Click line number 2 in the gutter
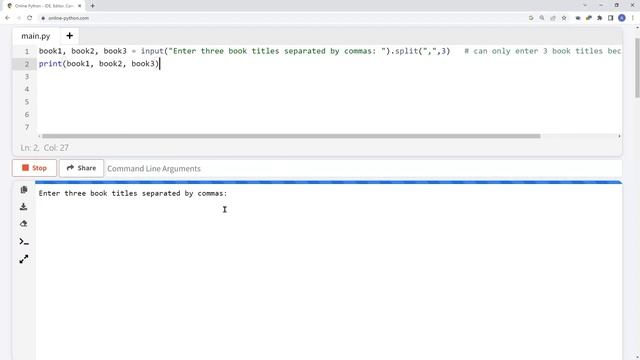Image resolution: width=640 pixels, height=360 pixels. coord(27,64)
